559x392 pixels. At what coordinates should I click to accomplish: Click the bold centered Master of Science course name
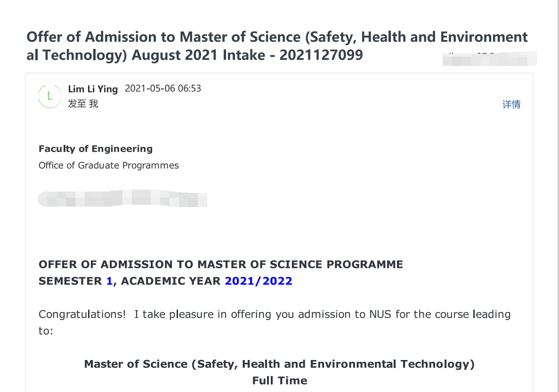(279, 364)
